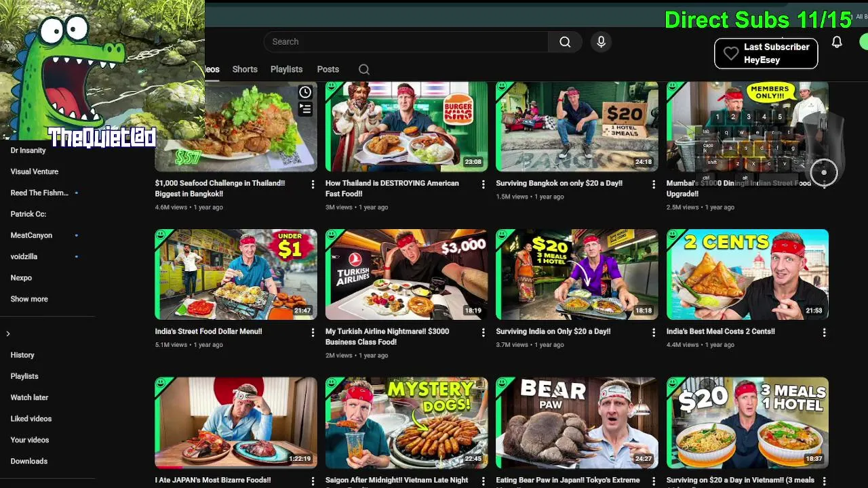
Task: Open options for $1,000 Seafood Challenge video
Action: click(313, 184)
